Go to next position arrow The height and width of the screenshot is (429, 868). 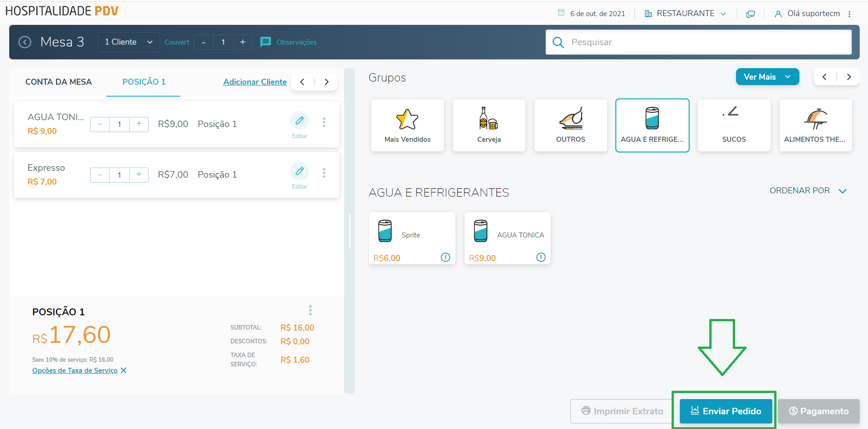point(327,82)
